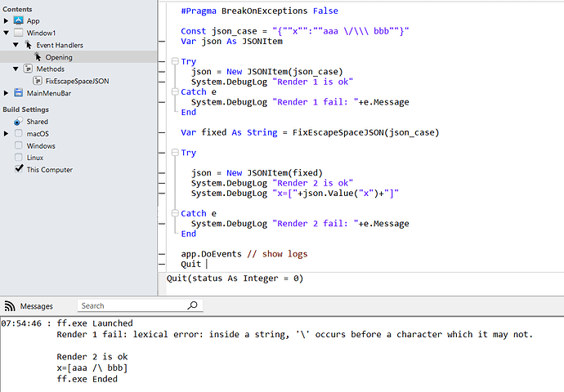Click the 'app.DoEvents // show logs' line
Image resolution: width=564 pixels, height=392 pixels.
pos(244,254)
